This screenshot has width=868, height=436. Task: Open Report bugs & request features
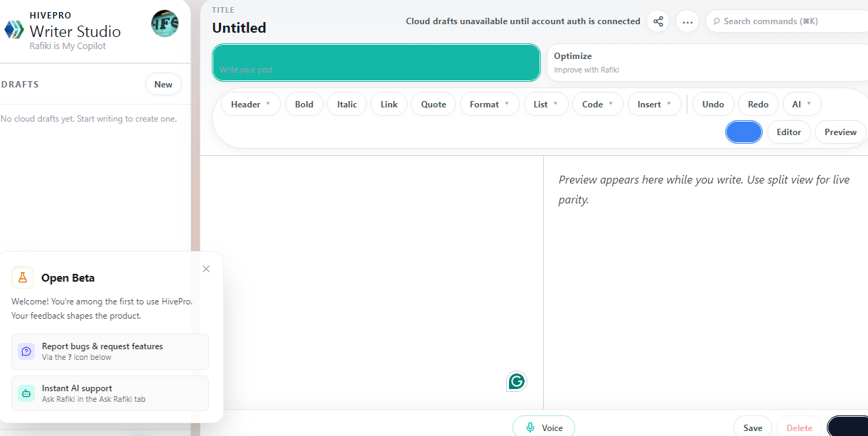pos(110,351)
